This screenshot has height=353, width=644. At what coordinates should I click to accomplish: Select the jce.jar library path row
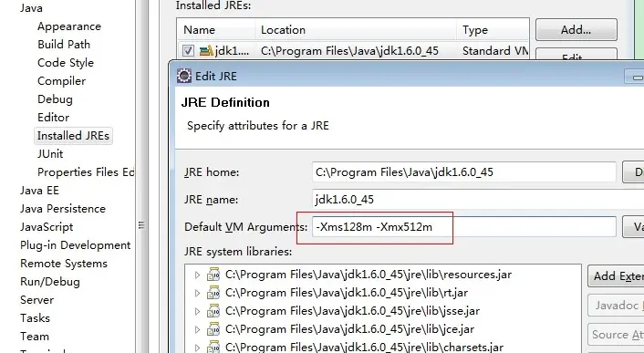350,329
